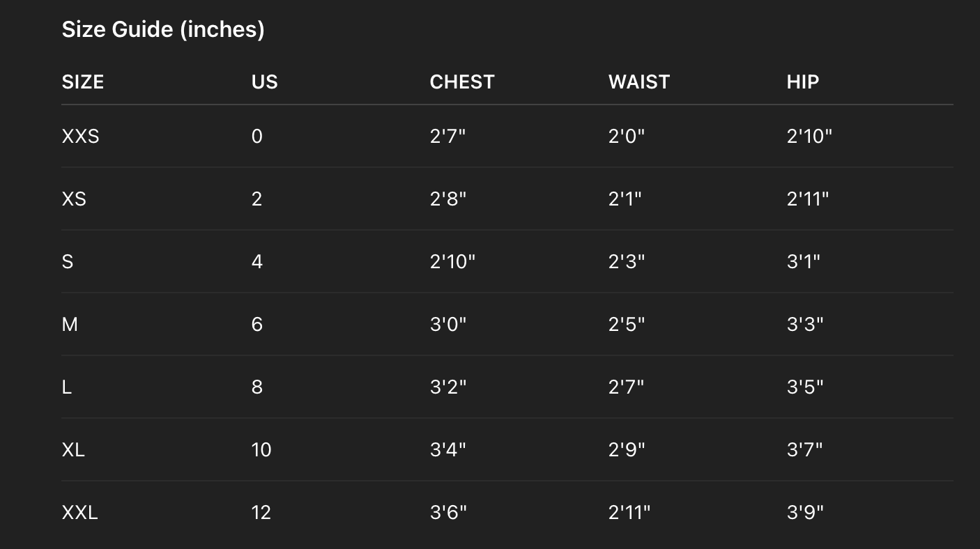Select the XS size row label
980x549 pixels.
(x=74, y=199)
